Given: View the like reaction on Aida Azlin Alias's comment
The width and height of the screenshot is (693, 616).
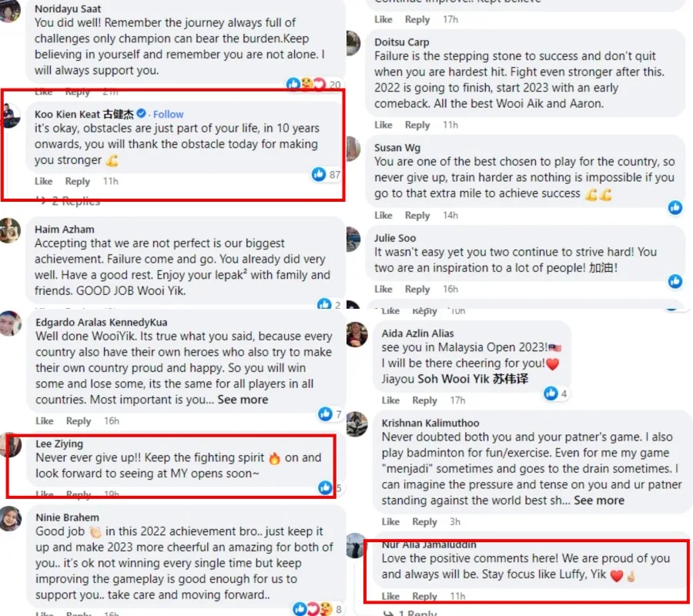Looking at the screenshot, I should (x=551, y=393).
